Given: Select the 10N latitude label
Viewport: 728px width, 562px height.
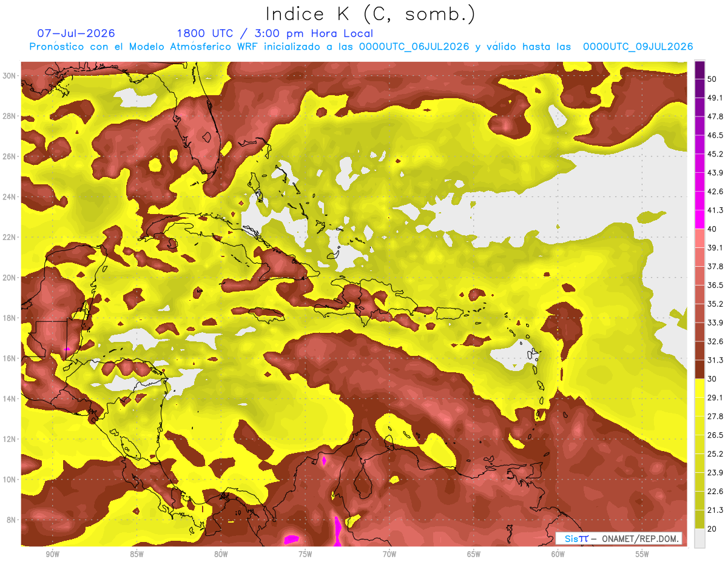Looking at the screenshot, I should [10, 480].
